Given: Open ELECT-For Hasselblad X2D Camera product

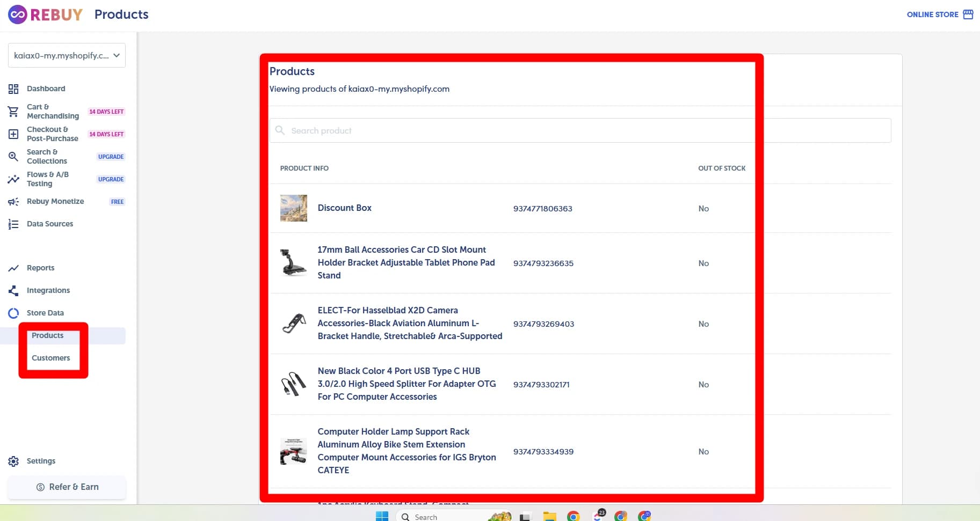Looking at the screenshot, I should 410,323.
